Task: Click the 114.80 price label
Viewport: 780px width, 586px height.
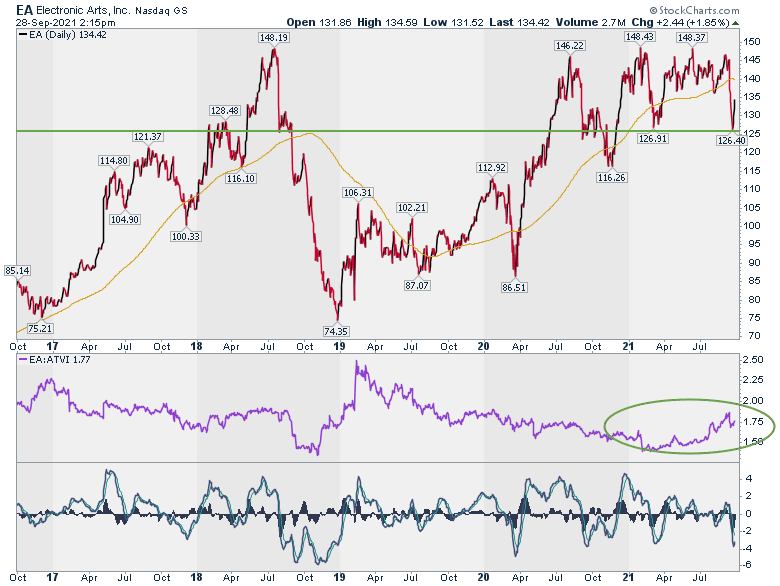Action: pyautogui.click(x=114, y=161)
